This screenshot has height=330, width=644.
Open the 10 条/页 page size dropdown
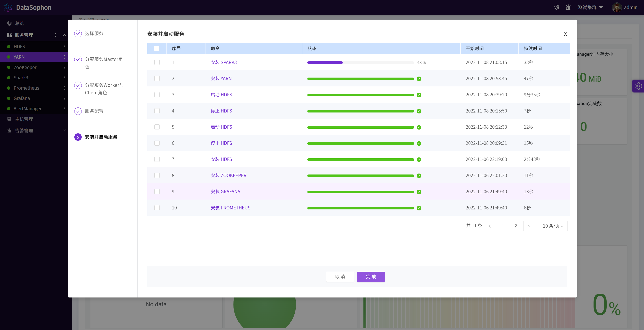click(x=553, y=226)
